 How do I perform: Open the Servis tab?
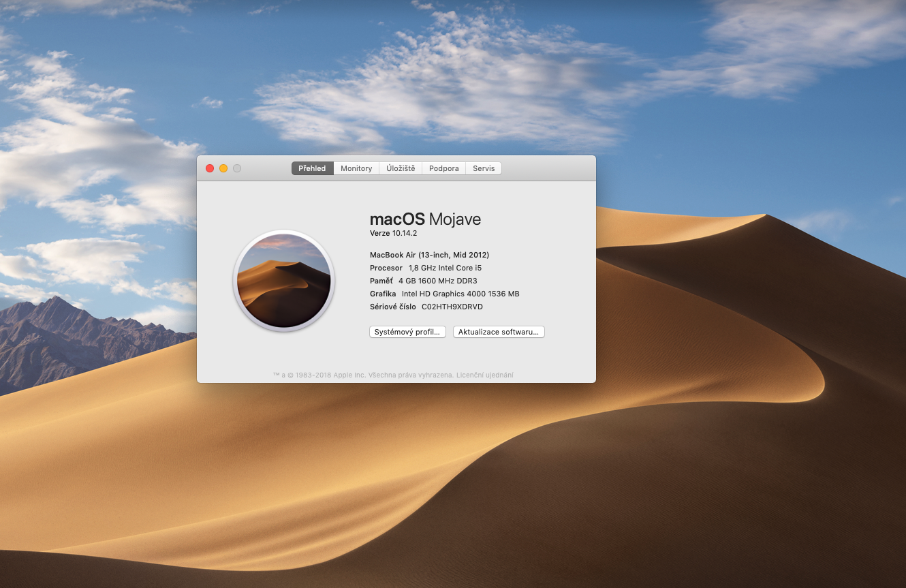[x=484, y=168]
